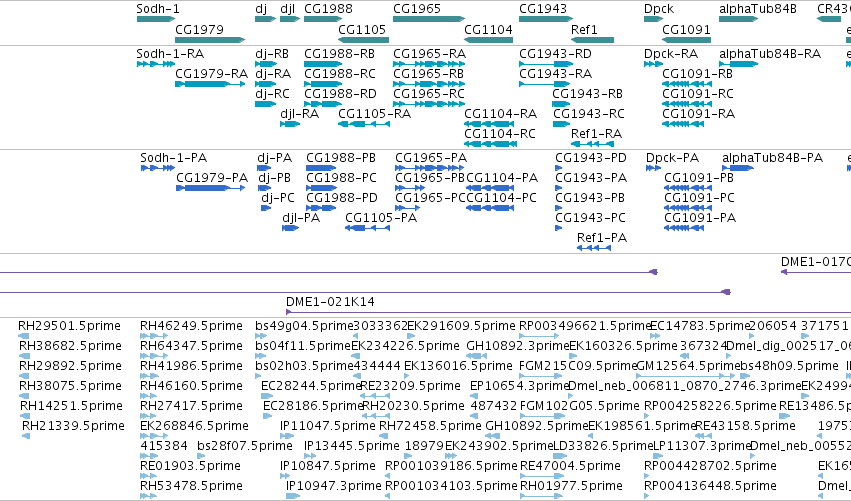Select the DME1-021K14 BAC clone
The width and height of the screenshot is (851, 501).
568,312
